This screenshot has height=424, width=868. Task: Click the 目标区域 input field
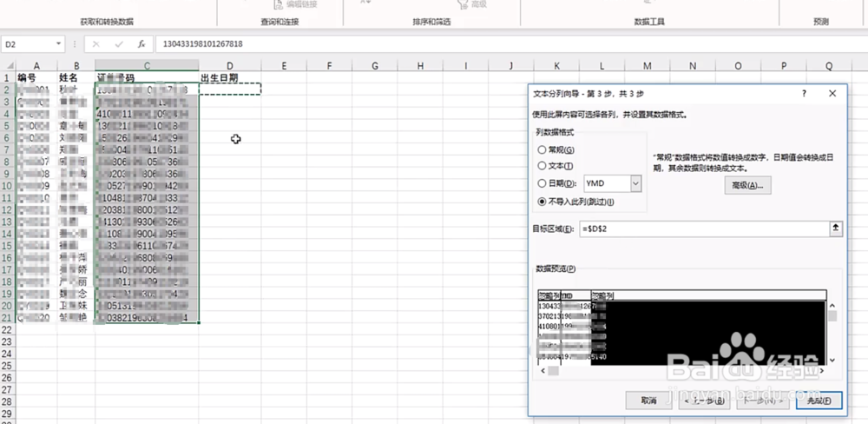pyautogui.click(x=703, y=229)
